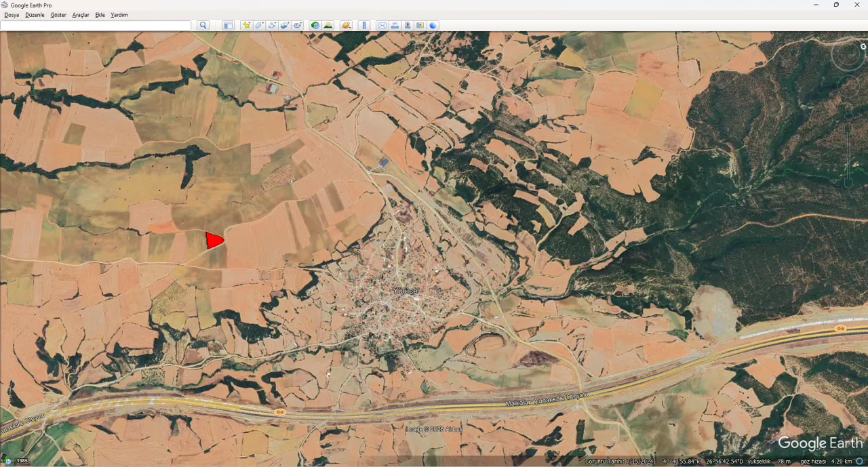
Task: Open the planet switcher icon
Action: click(347, 25)
